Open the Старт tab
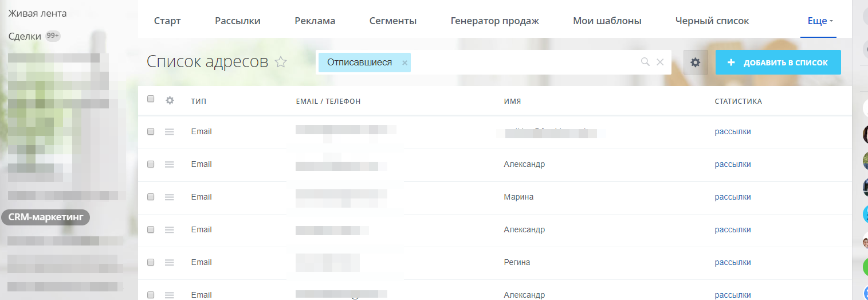Image resolution: width=868 pixels, height=300 pixels. (x=167, y=21)
